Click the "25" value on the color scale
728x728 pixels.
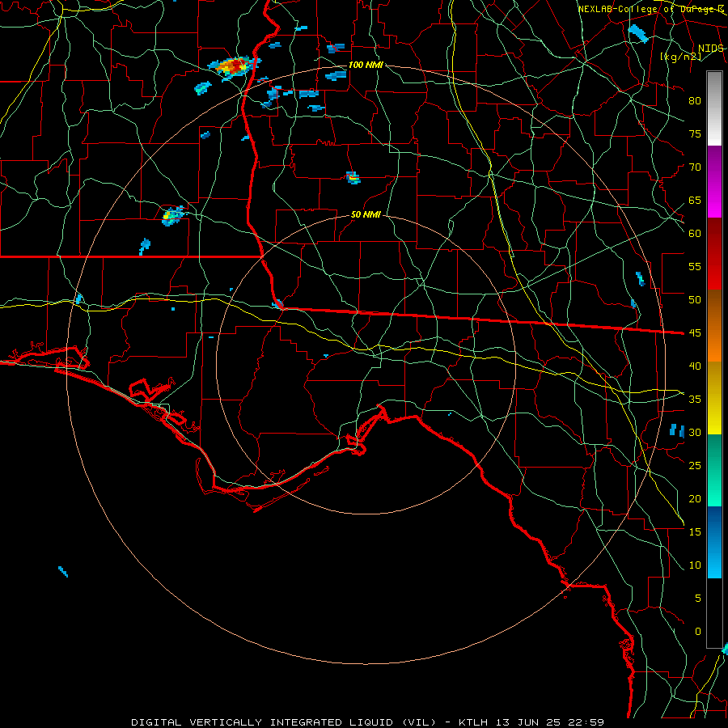coord(695,466)
